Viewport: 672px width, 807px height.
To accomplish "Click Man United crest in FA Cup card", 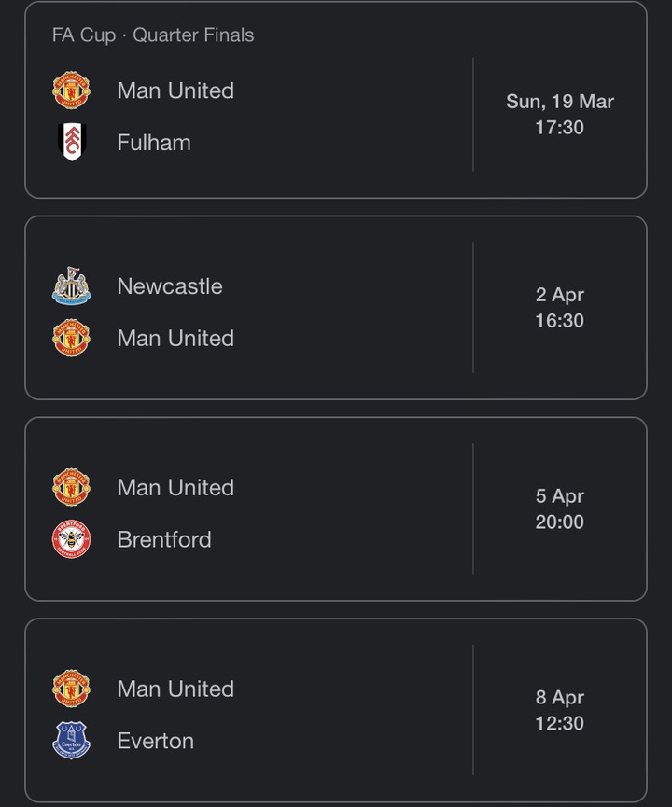I will [72, 90].
